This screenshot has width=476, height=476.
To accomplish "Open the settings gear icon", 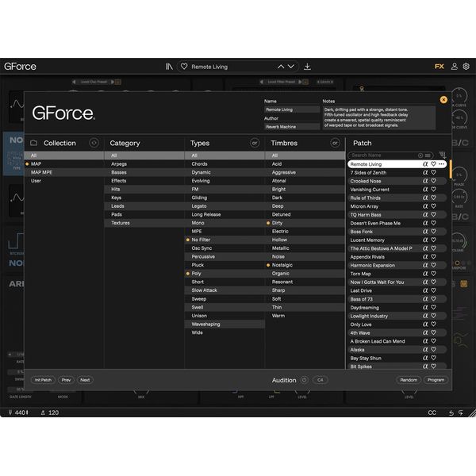I will pyautogui.click(x=466, y=67).
